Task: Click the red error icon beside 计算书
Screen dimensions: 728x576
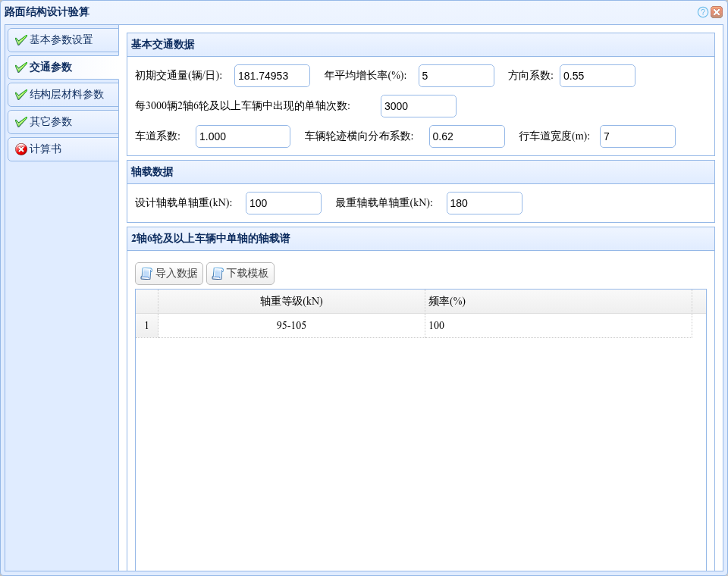Action: coord(21,149)
